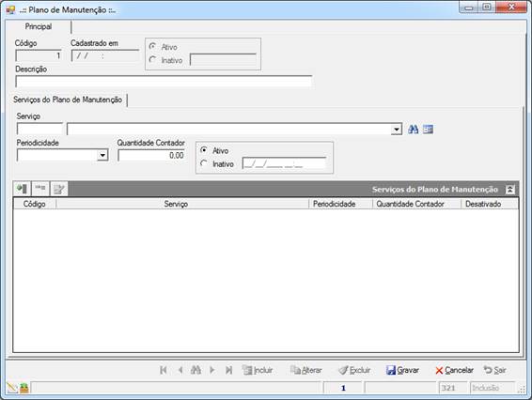Save the record with Gravar
This screenshot has width=532, height=400.
coord(402,370)
